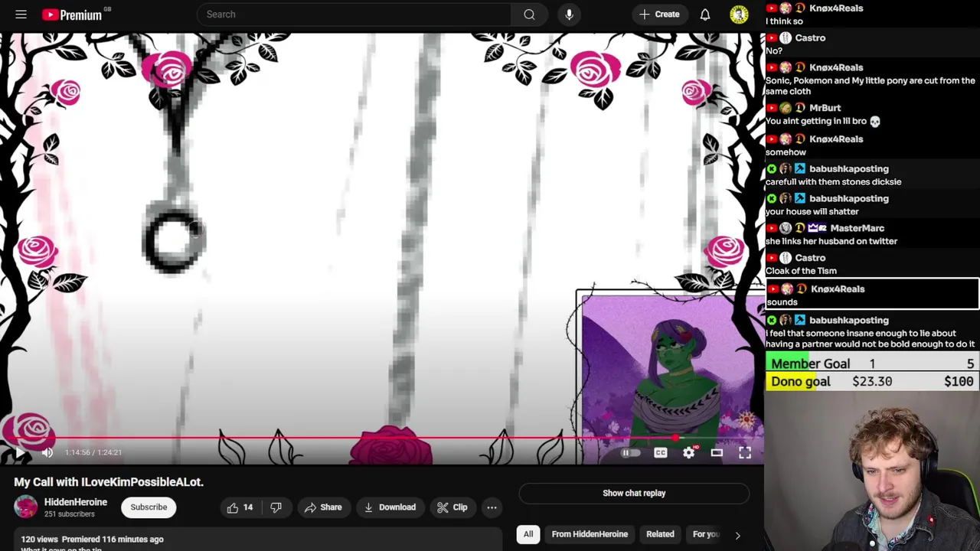Focus the YouTube search field
980x551 pixels.
coord(354,14)
